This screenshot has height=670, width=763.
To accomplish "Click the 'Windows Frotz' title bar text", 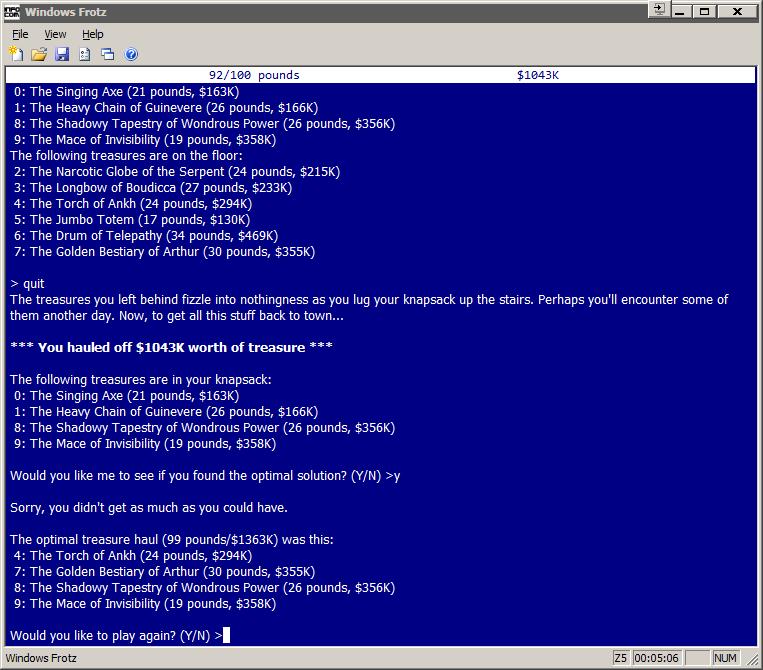I will pos(66,12).
